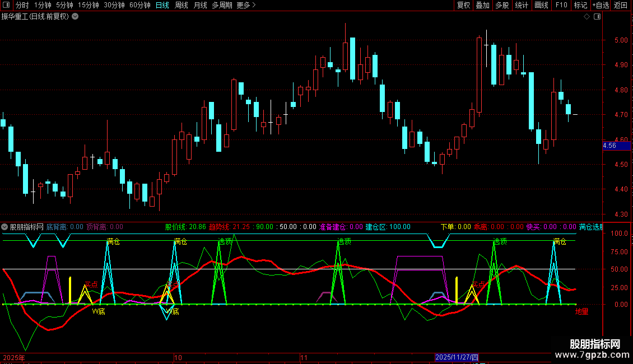Click the 多股 multi-stock button
The height and width of the screenshot is (364, 633).
(x=502, y=5)
